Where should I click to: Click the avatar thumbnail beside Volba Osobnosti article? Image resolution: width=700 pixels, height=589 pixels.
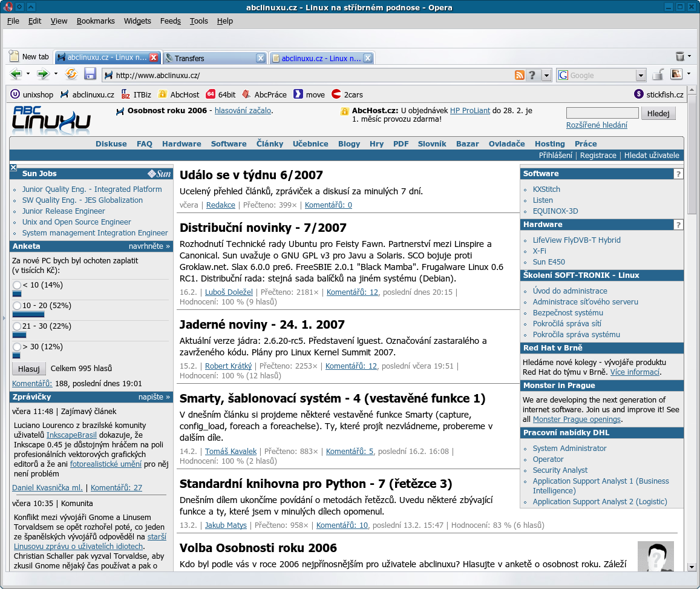655,556
